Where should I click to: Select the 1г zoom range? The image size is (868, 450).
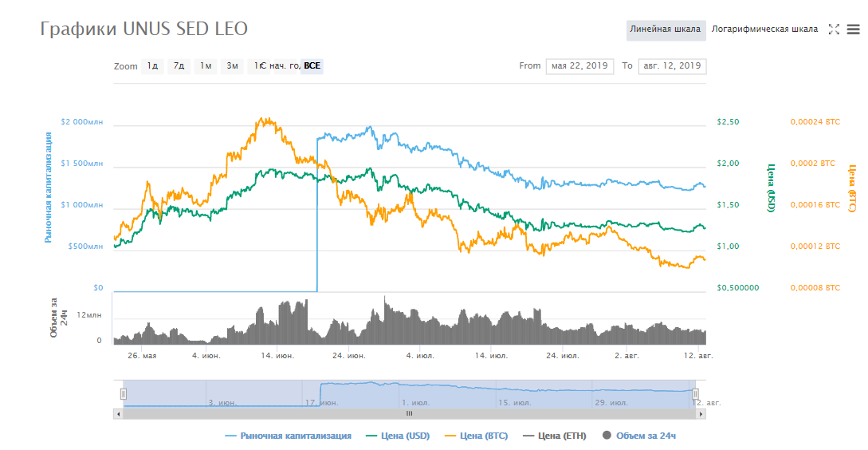coord(256,66)
